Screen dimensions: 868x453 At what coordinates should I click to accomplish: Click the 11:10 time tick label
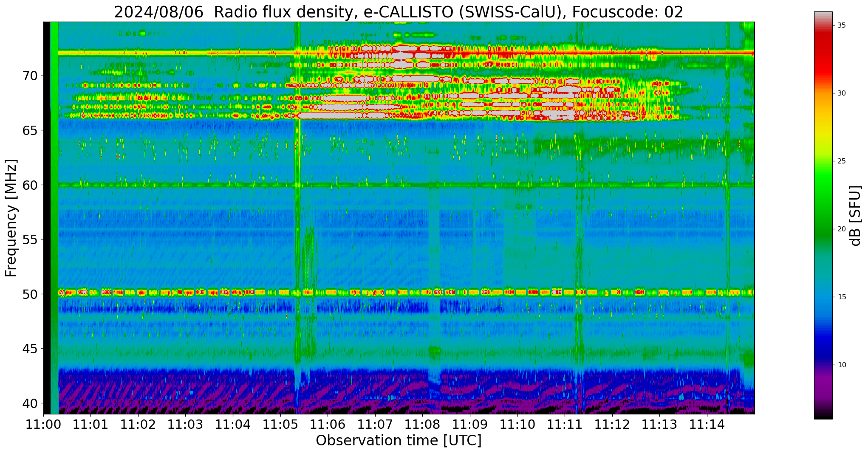tap(517, 425)
